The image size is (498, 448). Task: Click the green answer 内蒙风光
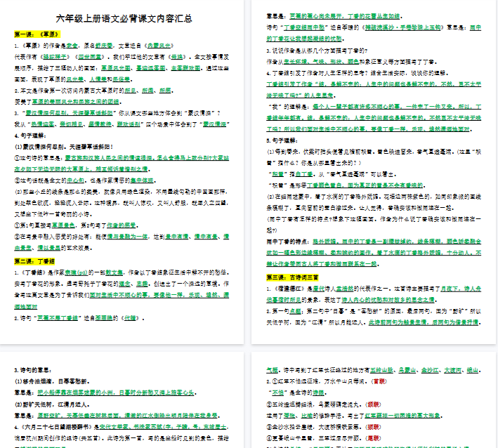(x=159, y=46)
